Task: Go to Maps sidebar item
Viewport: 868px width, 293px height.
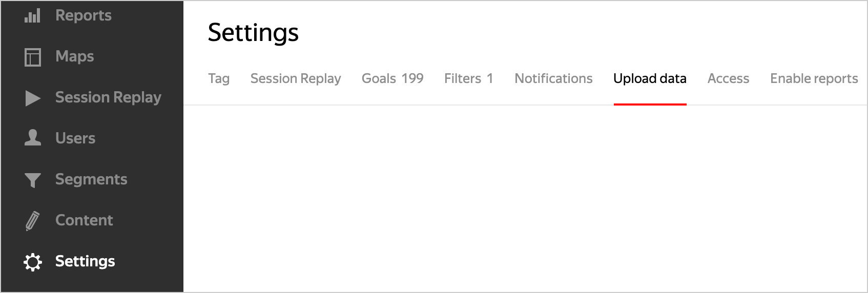Action: [75, 56]
